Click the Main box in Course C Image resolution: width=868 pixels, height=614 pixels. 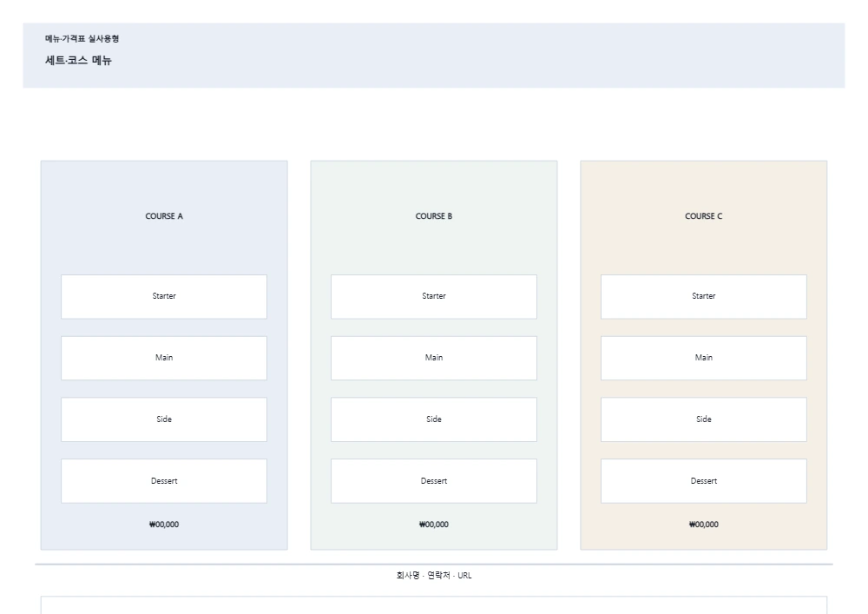tap(704, 358)
